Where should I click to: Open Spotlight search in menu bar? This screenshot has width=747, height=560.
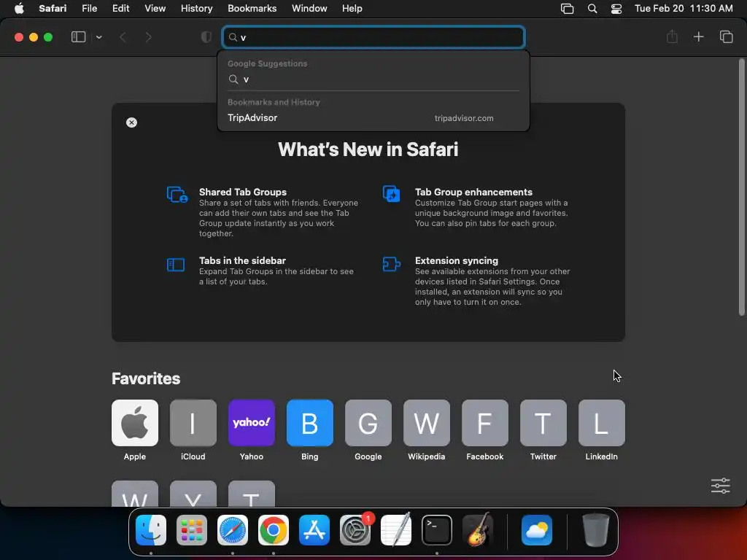[592, 8]
